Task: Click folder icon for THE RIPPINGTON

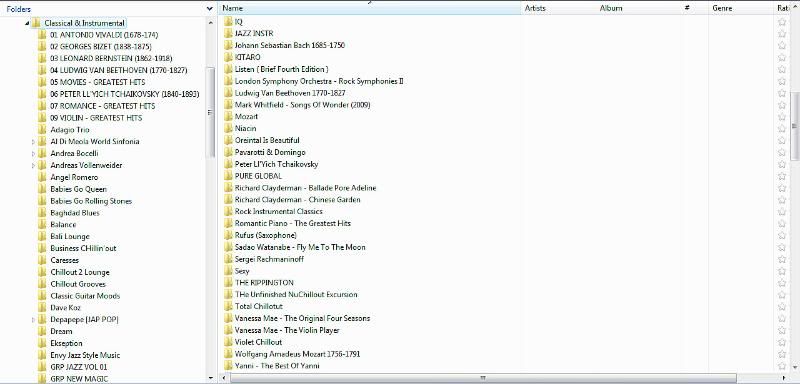Action: [228, 283]
